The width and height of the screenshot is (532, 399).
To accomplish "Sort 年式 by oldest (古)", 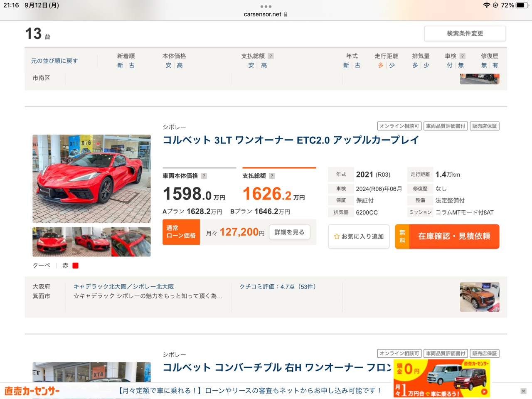I will pos(357,65).
